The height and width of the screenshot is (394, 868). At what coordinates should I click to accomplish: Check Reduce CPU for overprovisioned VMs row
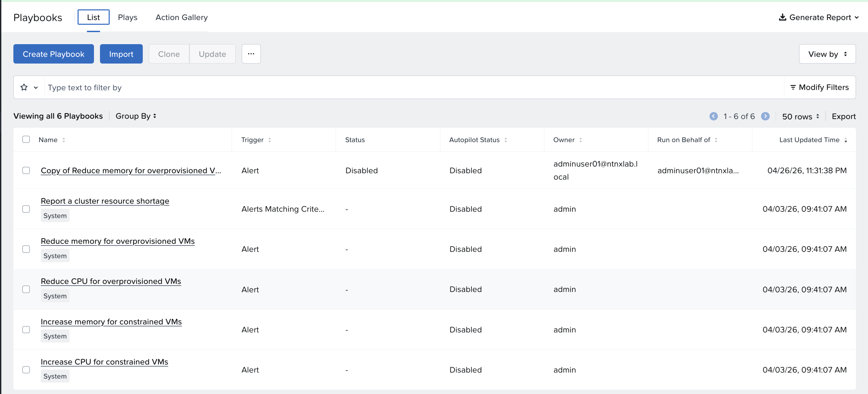pos(26,289)
